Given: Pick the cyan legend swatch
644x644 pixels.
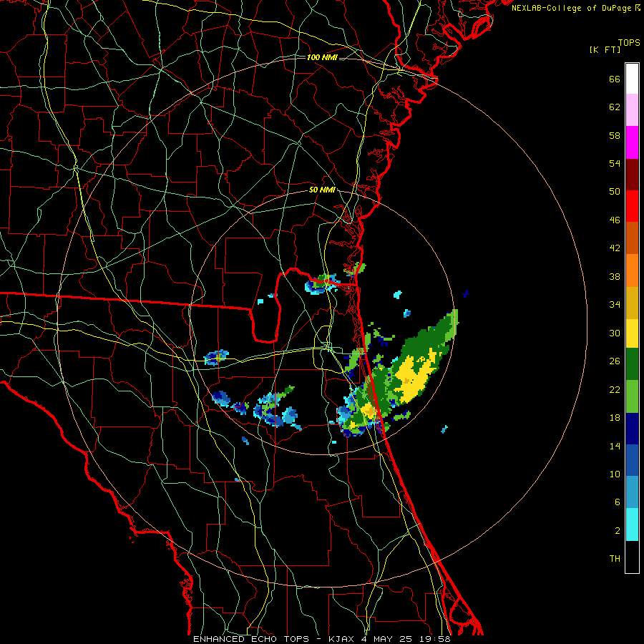Looking at the screenshot, I should (632, 525).
